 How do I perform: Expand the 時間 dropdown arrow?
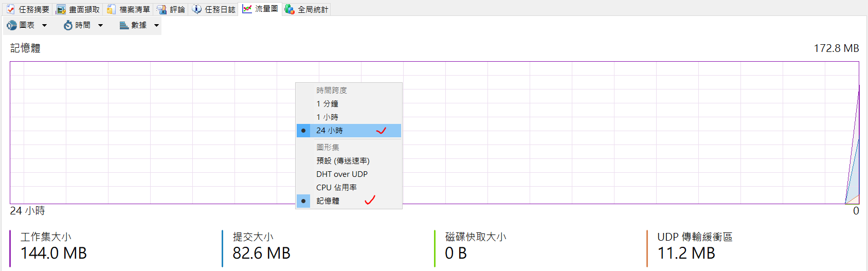pyautogui.click(x=100, y=25)
